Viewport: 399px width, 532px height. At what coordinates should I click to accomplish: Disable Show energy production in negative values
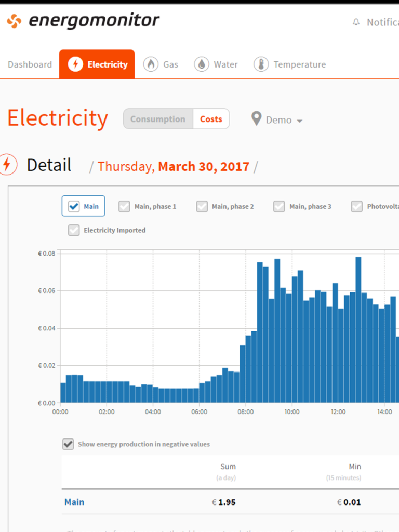68,444
